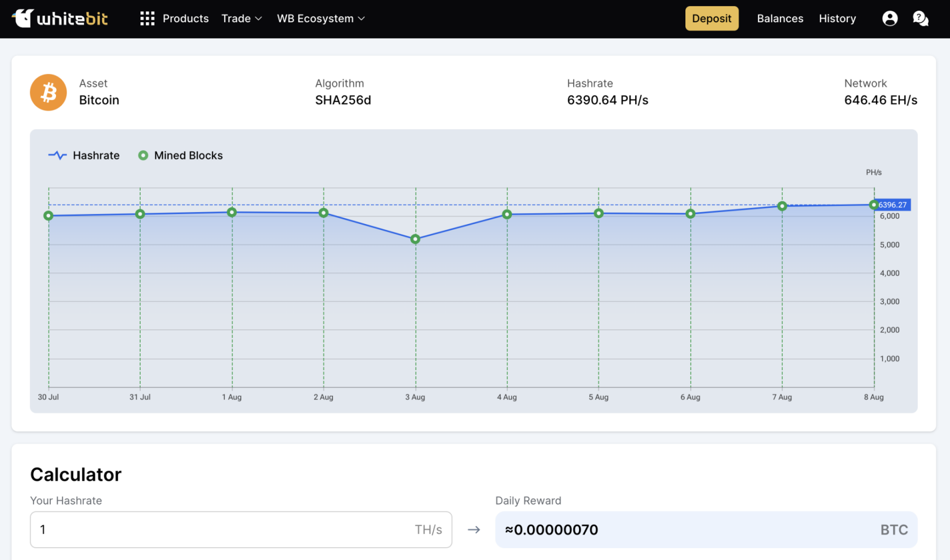Click the arrow between hashrate and reward
Image resolution: width=950 pixels, height=560 pixels.
point(474,530)
